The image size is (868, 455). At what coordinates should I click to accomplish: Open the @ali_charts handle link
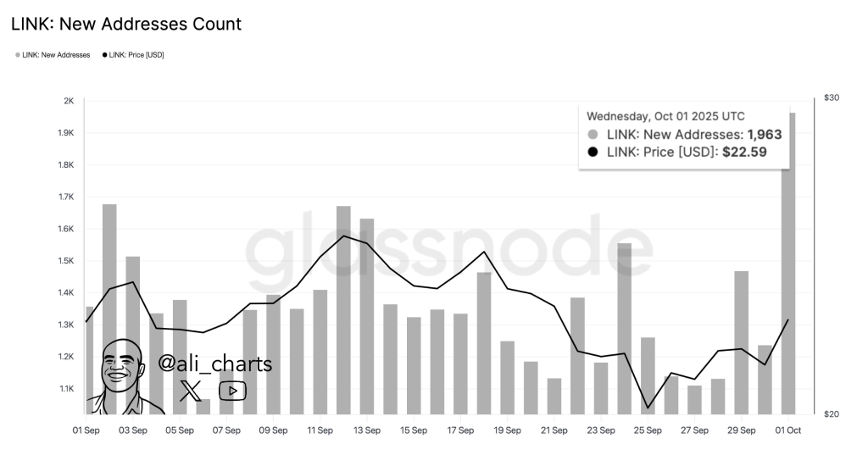click(x=215, y=364)
